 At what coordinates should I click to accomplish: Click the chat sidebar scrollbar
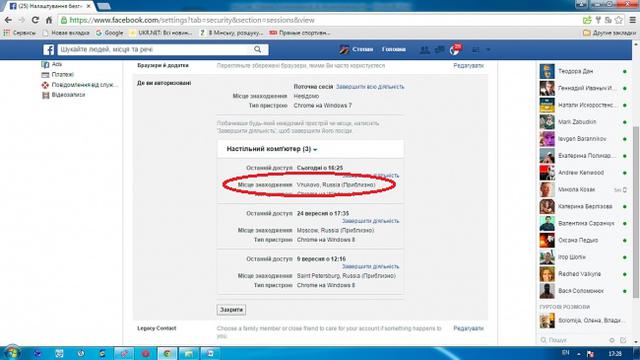click(x=636, y=212)
